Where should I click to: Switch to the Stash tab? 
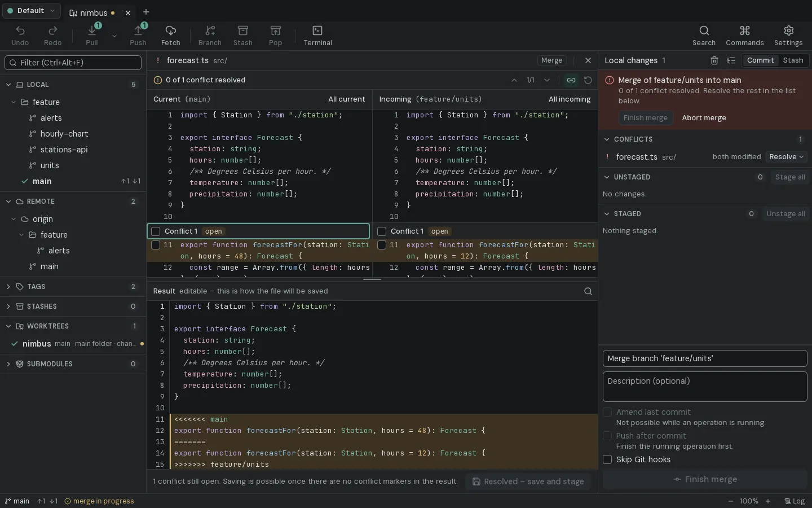[x=793, y=60]
